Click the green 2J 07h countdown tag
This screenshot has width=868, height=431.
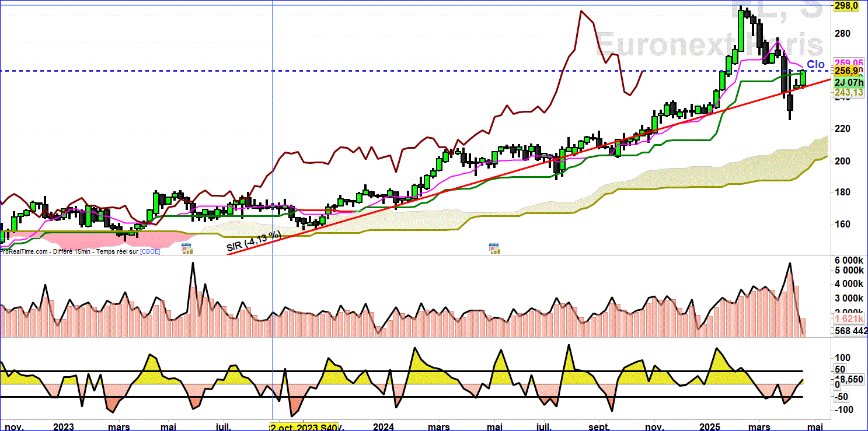pyautogui.click(x=849, y=82)
